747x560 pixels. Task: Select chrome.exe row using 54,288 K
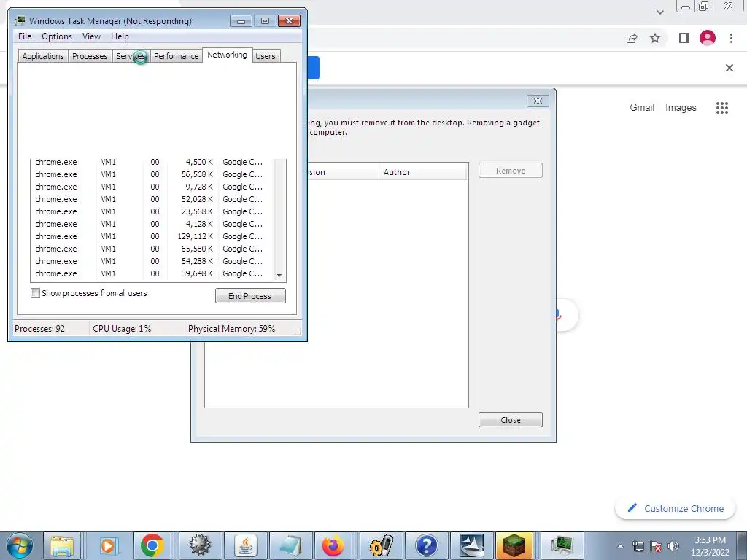click(152, 261)
